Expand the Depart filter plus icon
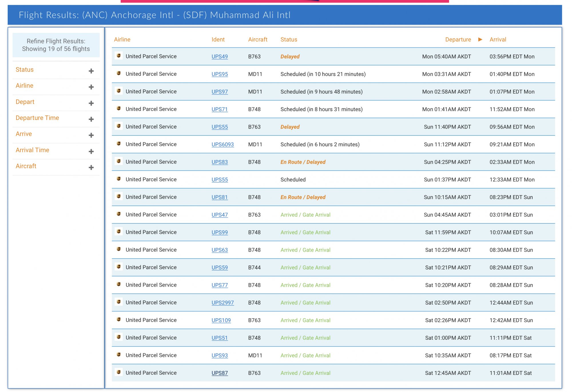The height and width of the screenshot is (392, 572). click(x=91, y=103)
